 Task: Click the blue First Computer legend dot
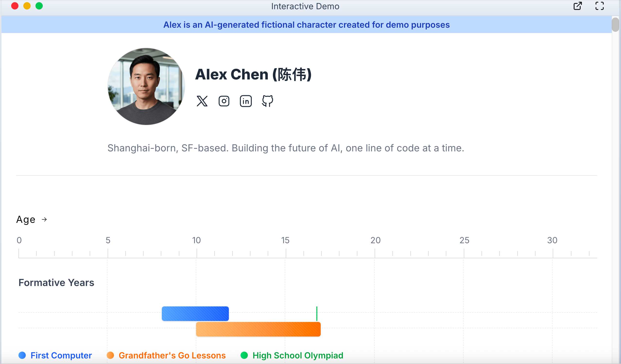22,355
